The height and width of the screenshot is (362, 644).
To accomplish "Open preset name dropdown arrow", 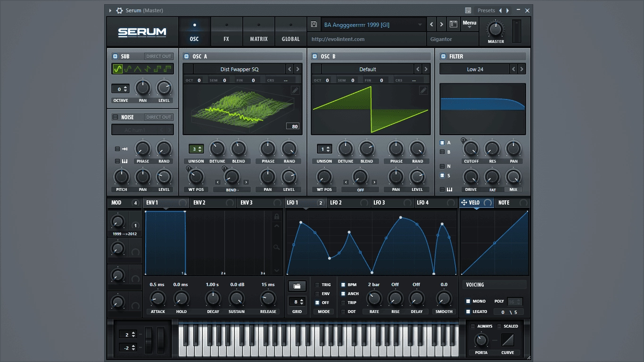I will 420,25.
